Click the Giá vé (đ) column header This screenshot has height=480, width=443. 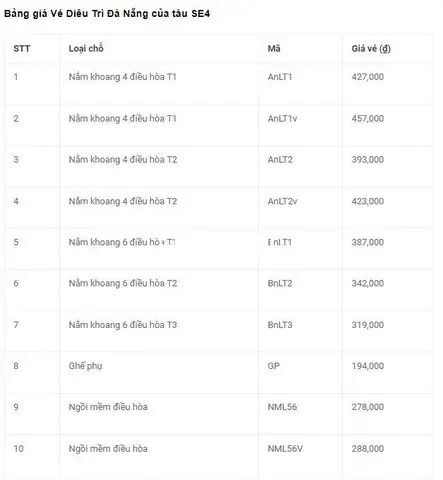coord(371,49)
